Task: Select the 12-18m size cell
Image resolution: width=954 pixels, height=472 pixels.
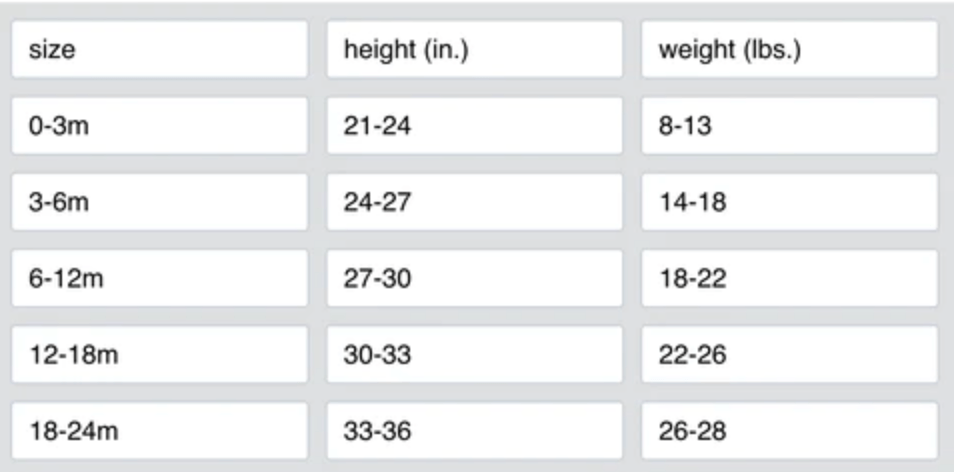Action: pos(159,354)
